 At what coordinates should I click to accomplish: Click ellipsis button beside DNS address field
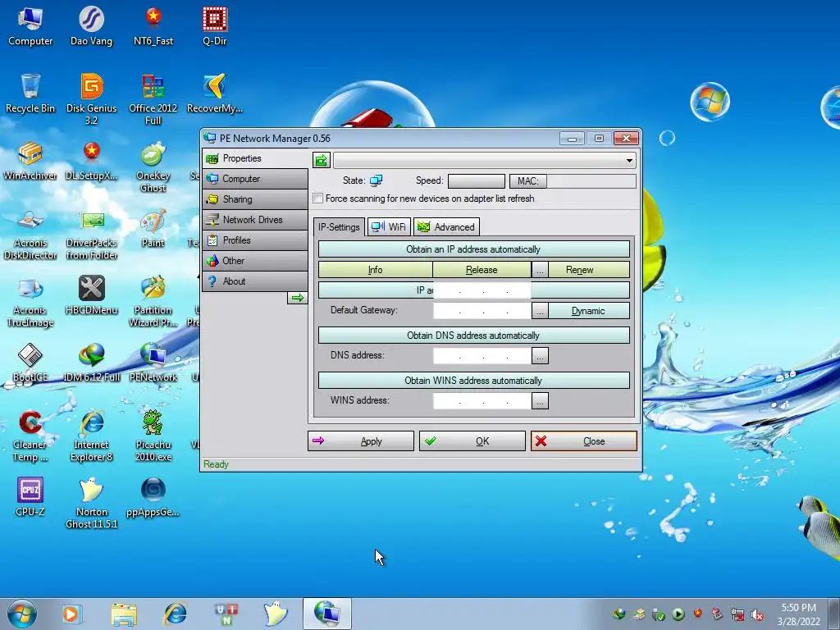coord(540,356)
